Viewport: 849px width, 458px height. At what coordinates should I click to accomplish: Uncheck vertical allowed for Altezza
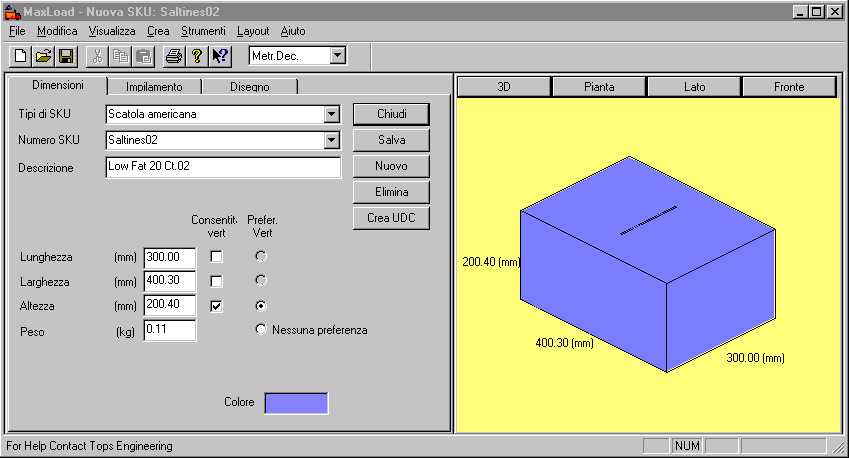point(216,306)
